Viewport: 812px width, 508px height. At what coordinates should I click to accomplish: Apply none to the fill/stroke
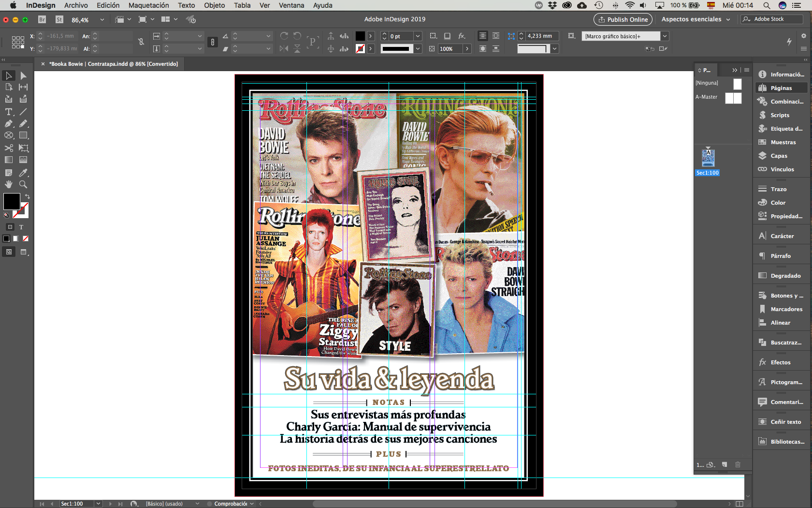pyautogui.click(x=26, y=239)
